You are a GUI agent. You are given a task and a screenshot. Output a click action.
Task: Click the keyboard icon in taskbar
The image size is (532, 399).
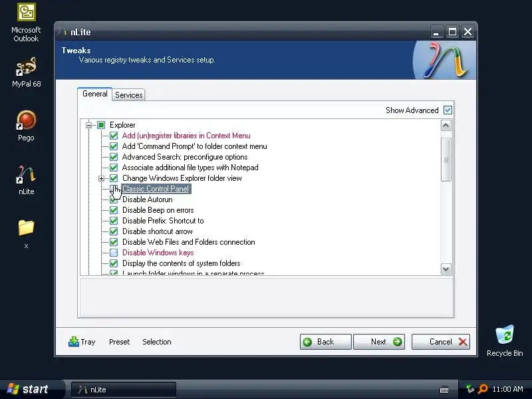coord(444,389)
